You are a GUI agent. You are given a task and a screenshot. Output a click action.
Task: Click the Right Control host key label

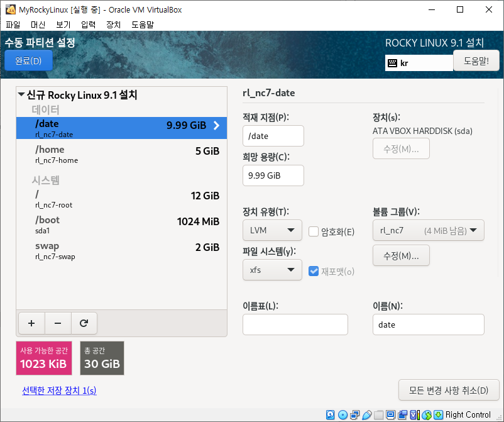(x=468, y=415)
